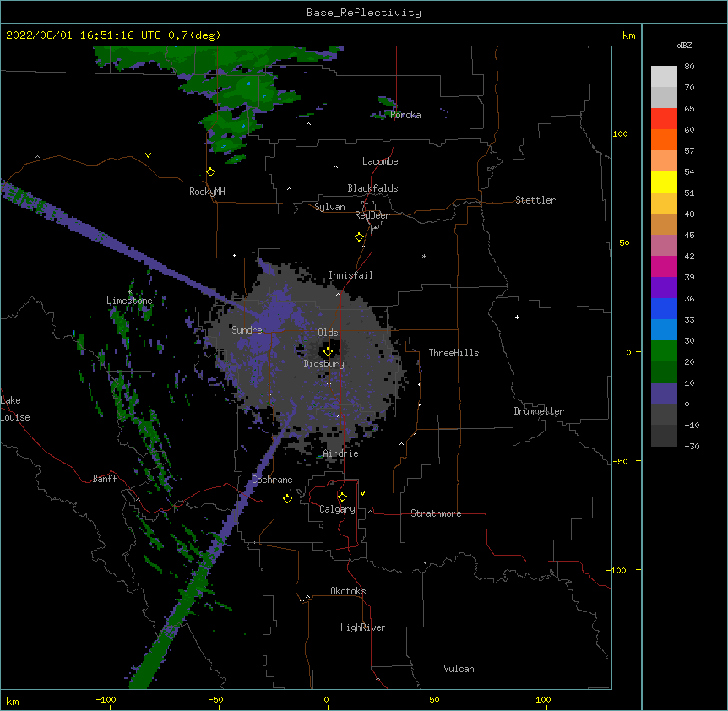Click the Stettler town label
The image size is (728, 711).
coord(535,200)
